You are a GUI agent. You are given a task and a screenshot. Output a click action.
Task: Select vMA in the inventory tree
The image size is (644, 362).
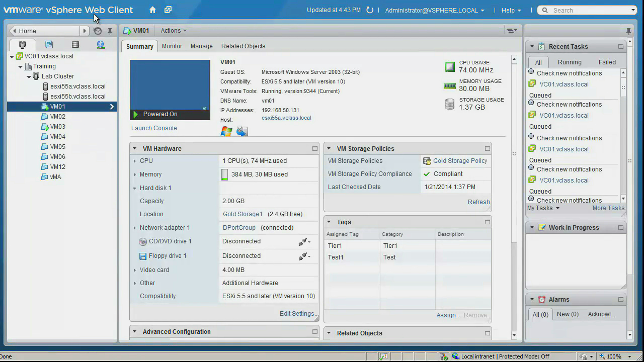(55, 177)
